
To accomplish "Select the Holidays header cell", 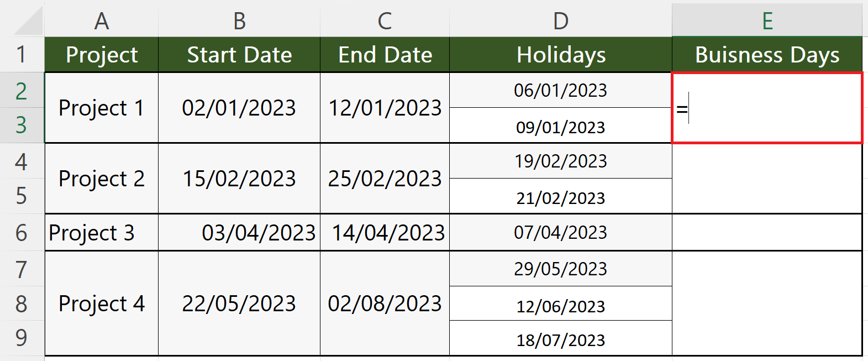I will click(x=561, y=54).
